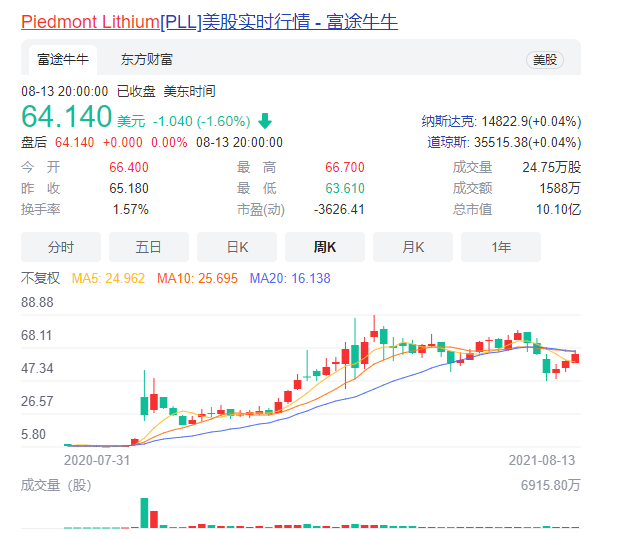Click the MA20: 16.138 indicator
622x540 pixels.
(x=290, y=278)
